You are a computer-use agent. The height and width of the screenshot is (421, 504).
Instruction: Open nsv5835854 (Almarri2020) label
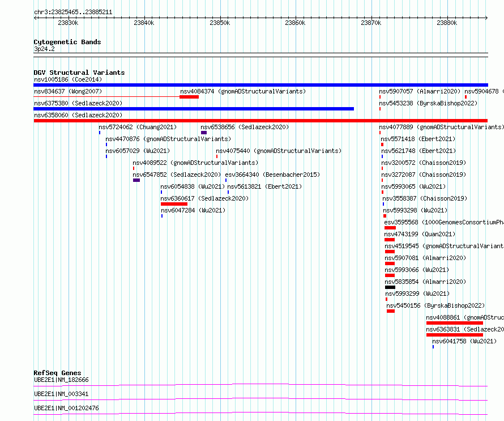click(x=425, y=282)
